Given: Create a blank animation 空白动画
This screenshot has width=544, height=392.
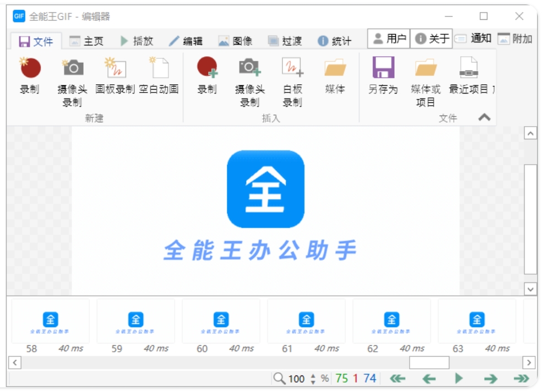Looking at the screenshot, I should pyautogui.click(x=159, y=75).
